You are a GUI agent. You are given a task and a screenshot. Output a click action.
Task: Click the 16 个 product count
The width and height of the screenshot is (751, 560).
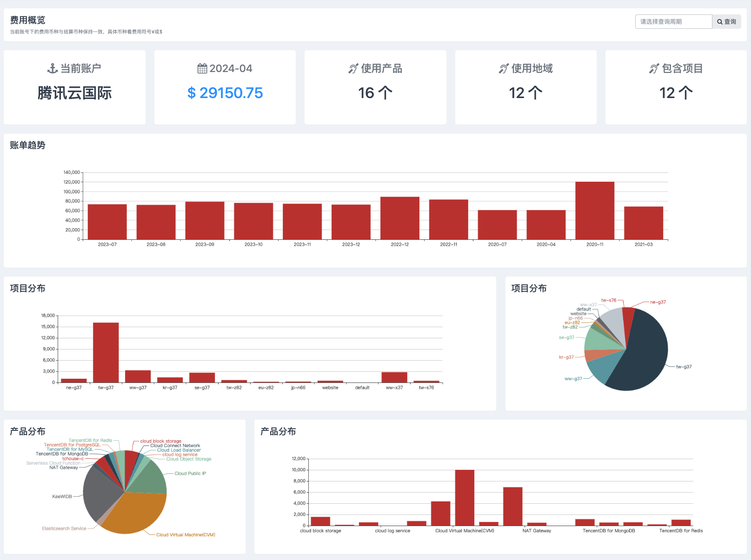tap(375, 93)
